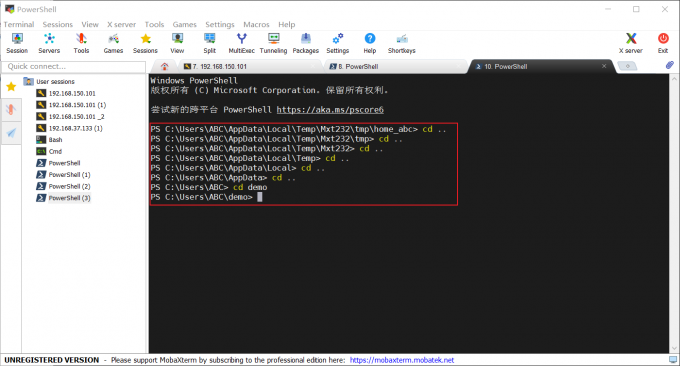
Task: Click the paperclip attachment icon
Action: point(670,65)
